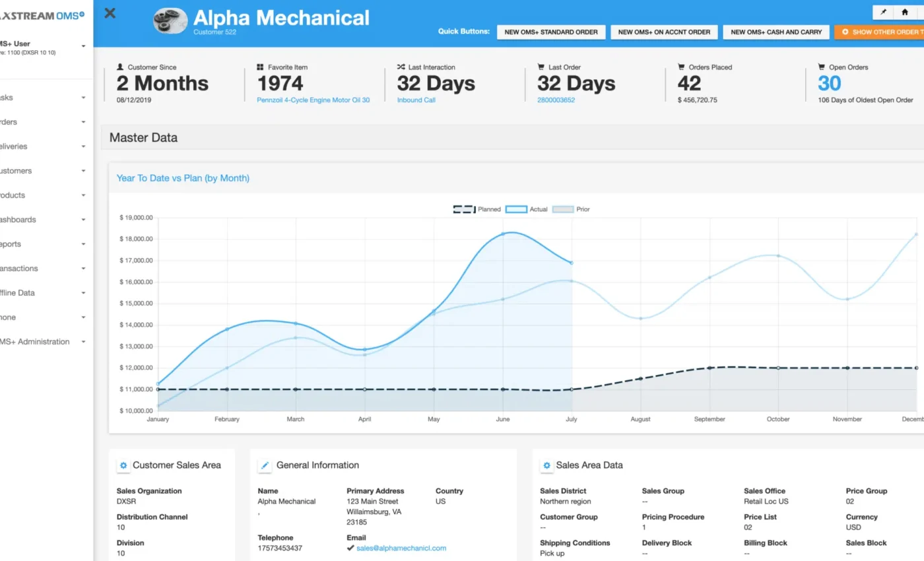Screen dimensions: 924x561
Task: Expand the OMS+ Administration sidebar menu
Action: click(x=83, y=342)
